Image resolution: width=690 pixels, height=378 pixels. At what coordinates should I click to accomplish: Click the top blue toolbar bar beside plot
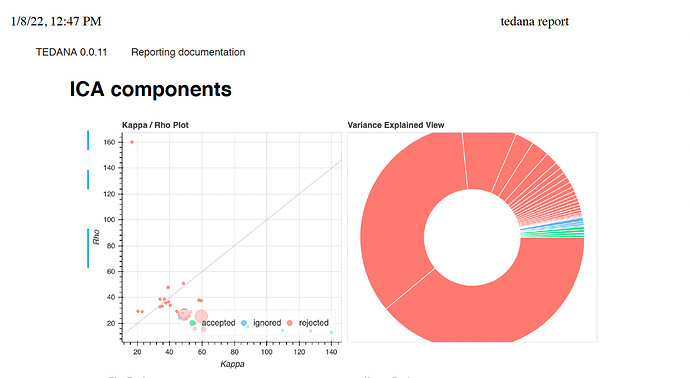[88, 140]
